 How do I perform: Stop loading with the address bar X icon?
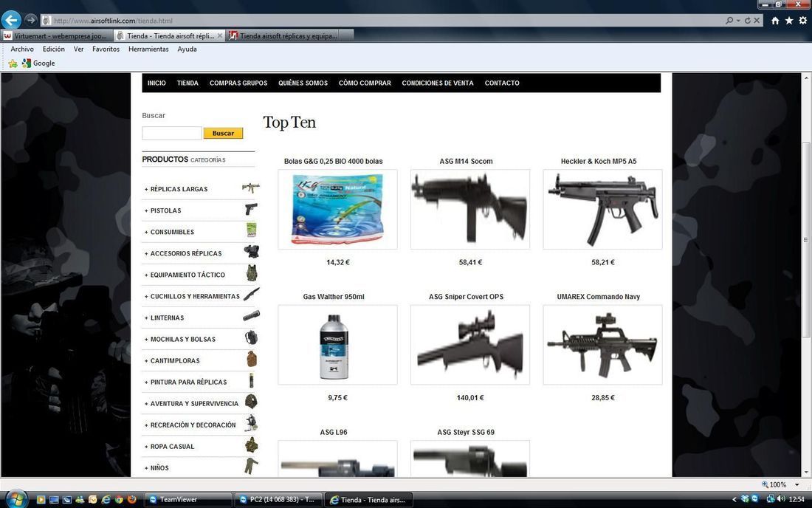[x=757, y=21]
